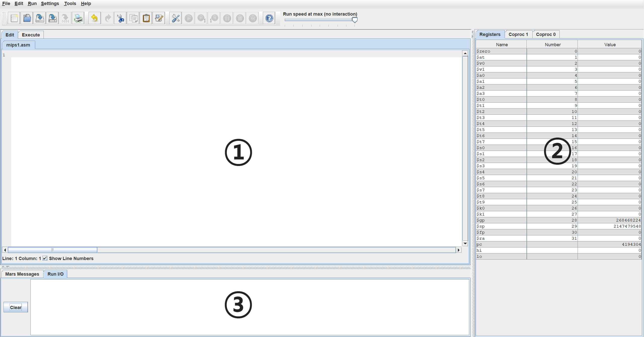Paste from clipboard icon
The height and width of the screenshot is (337, 644).
coord(146,18)
